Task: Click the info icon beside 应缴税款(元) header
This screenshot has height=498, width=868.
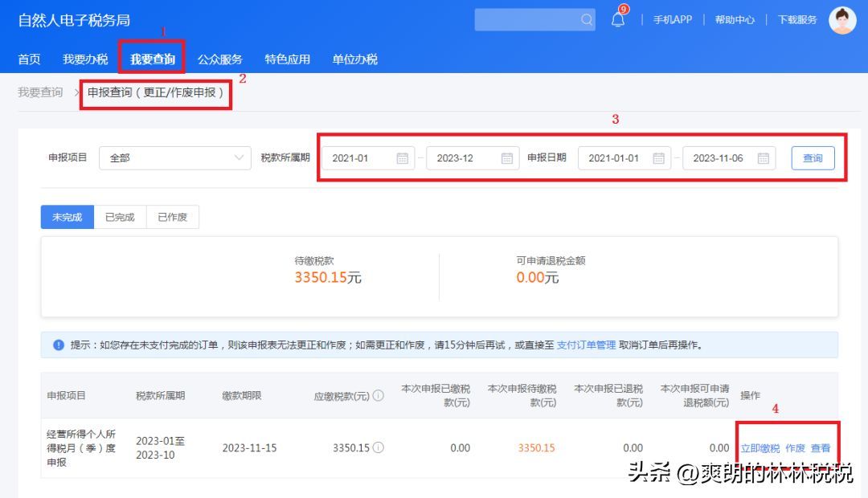Action: tap(379, 394)
